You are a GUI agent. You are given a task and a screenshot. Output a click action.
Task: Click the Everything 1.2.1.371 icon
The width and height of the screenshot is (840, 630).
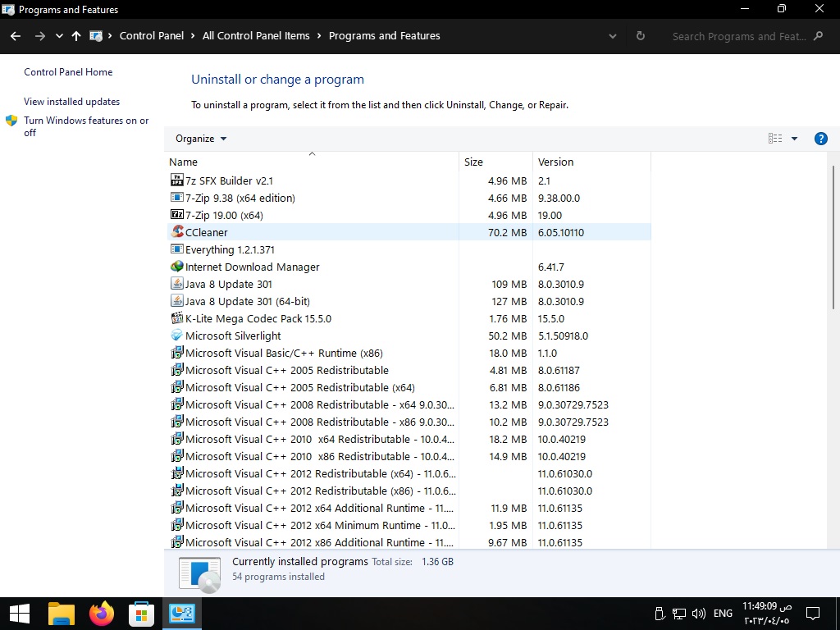[177, 249]
